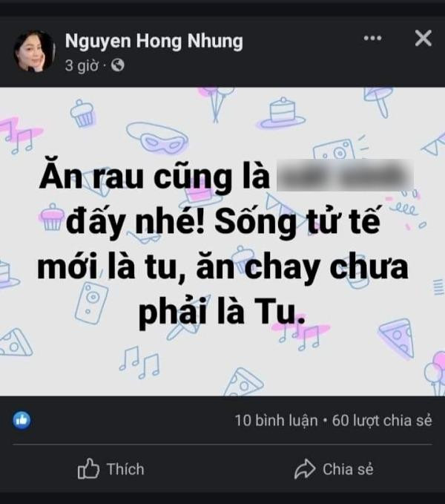Click the pizza slice doodle at post bottom
Image resolution: width=445 pixels, height=504 pixels.
coord(243,382)
